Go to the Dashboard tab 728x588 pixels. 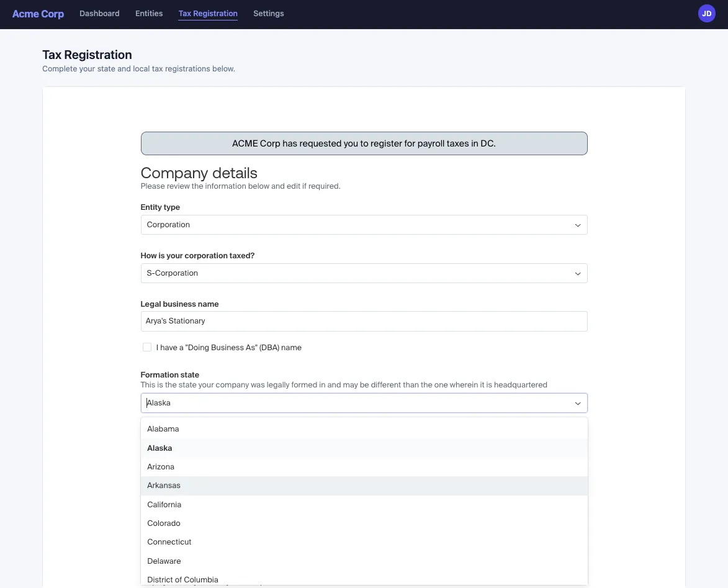(99, 14)
